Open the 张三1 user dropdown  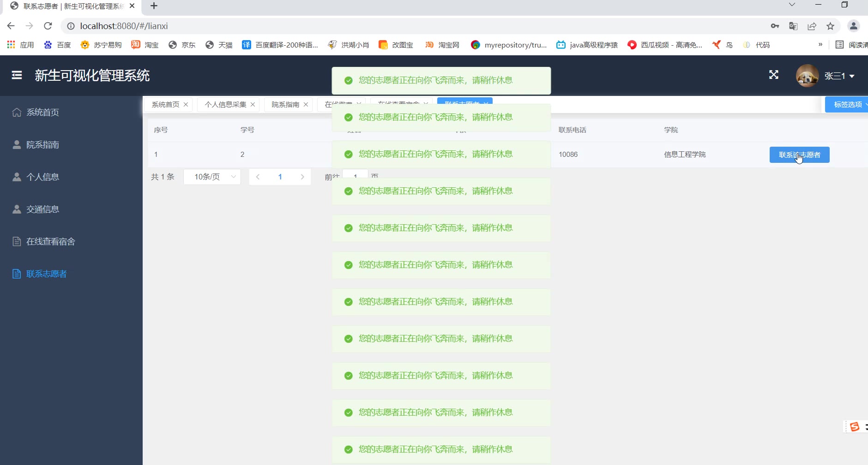pyautogui.click(x=839, y=76)
